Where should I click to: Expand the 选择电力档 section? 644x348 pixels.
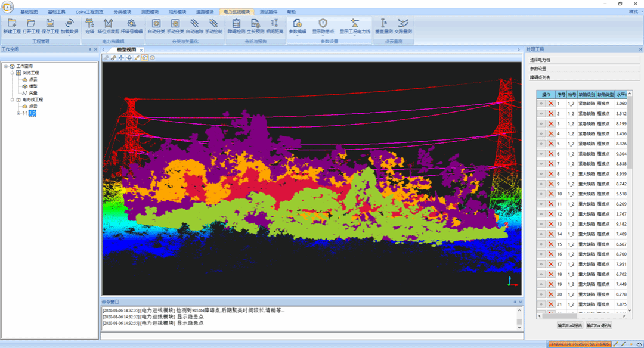(x=584, y=60)
